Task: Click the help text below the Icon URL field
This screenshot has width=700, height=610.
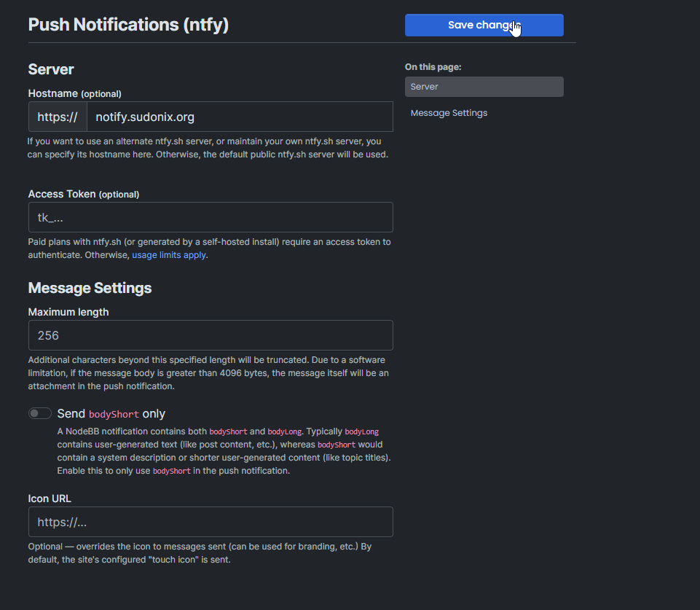Action: tap(200, 553)
